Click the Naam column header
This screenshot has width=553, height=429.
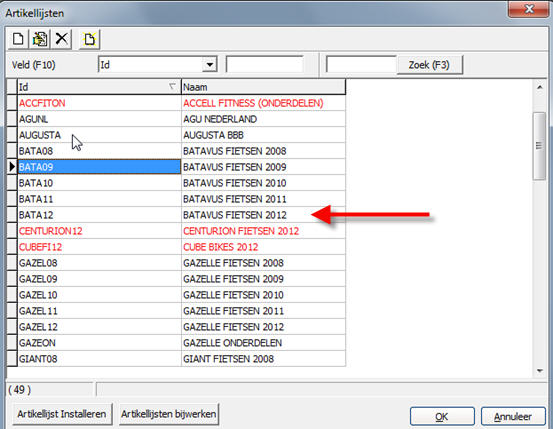[x=263, y=87]
